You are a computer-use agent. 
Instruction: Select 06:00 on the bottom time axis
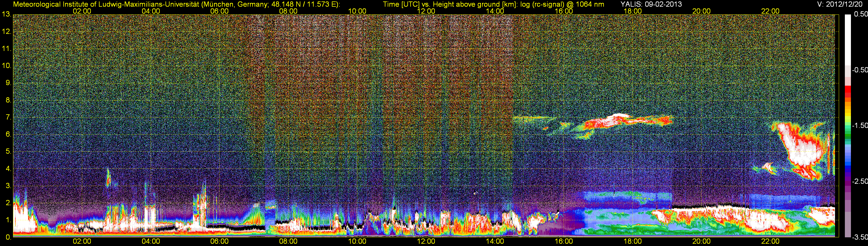click(x=219, y=241)
